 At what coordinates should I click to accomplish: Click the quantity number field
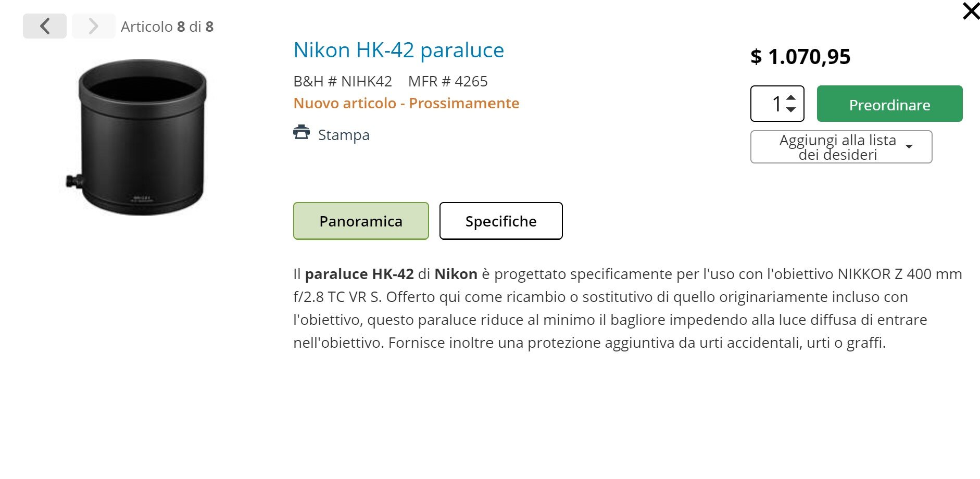[777, 104]
